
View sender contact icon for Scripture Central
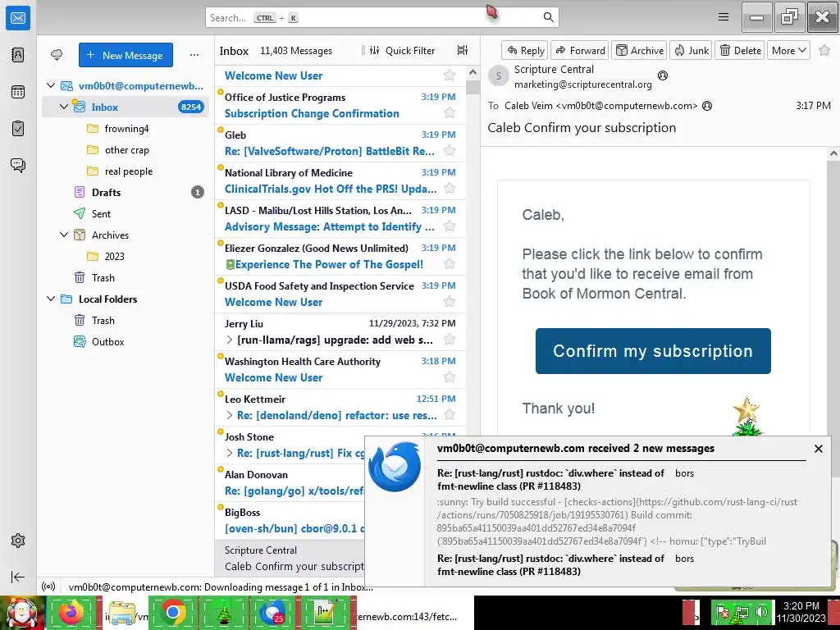click(663, 75)
